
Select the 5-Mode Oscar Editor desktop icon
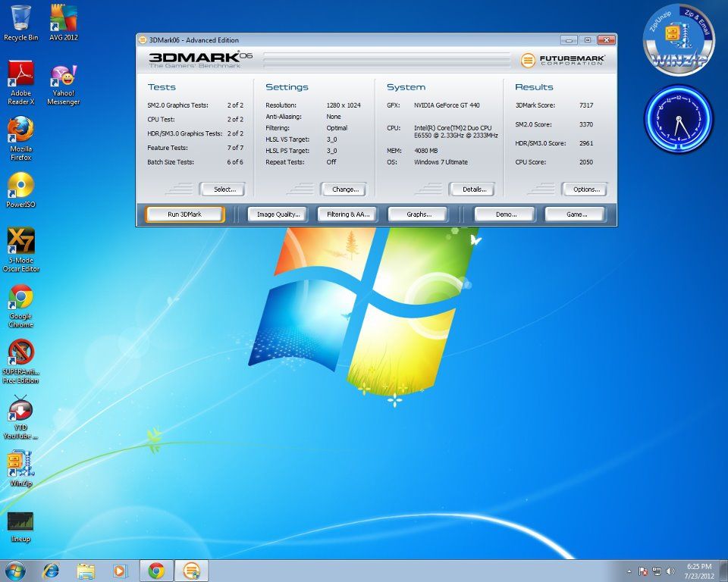tap(21, 249)
